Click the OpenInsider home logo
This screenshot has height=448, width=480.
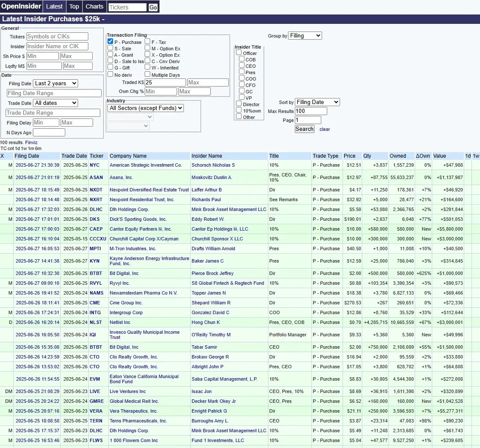click(21, 6)
